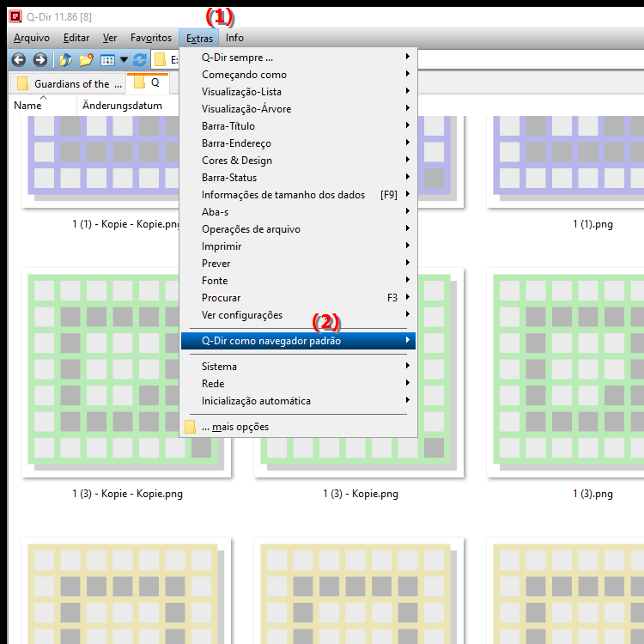Screen dimensions: 644x644
Task: Open Sistema submenu
Action: (298, 367)
